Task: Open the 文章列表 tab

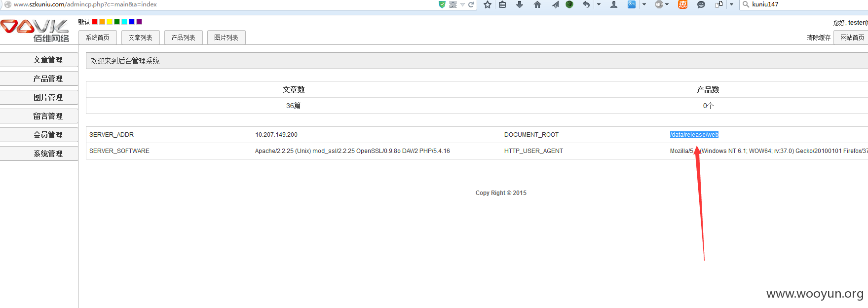Action: tap(141, 38)
